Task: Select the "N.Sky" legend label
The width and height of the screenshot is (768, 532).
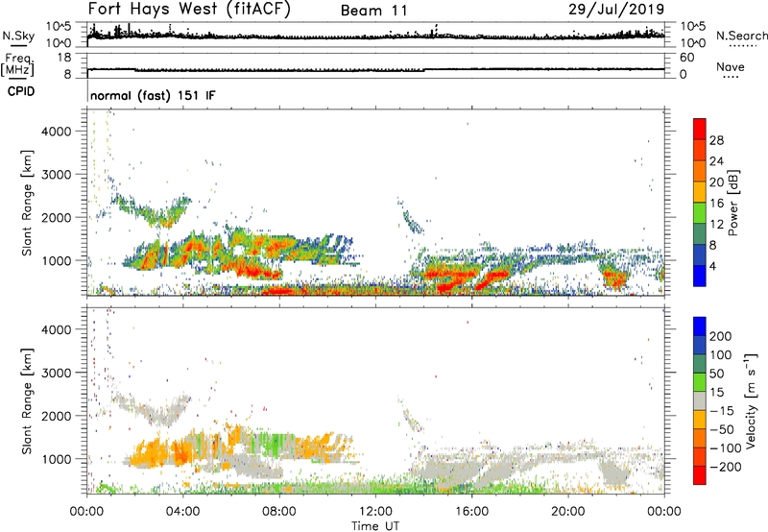Action: click(18, 36)
